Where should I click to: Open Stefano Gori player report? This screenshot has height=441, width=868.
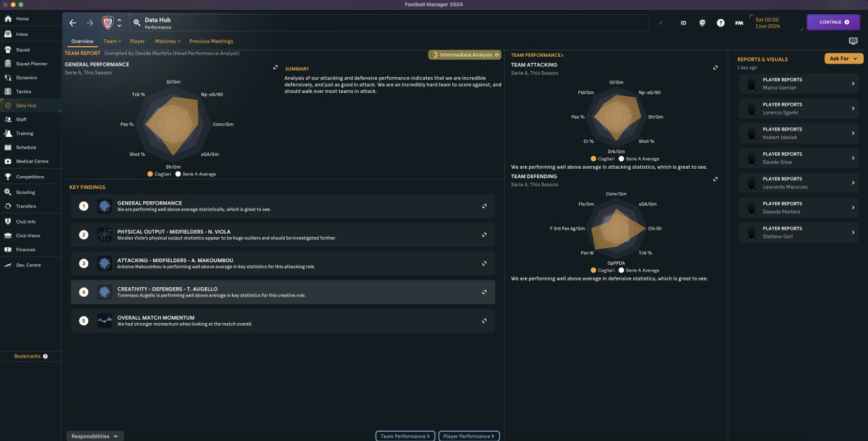[x=800, y=232]
